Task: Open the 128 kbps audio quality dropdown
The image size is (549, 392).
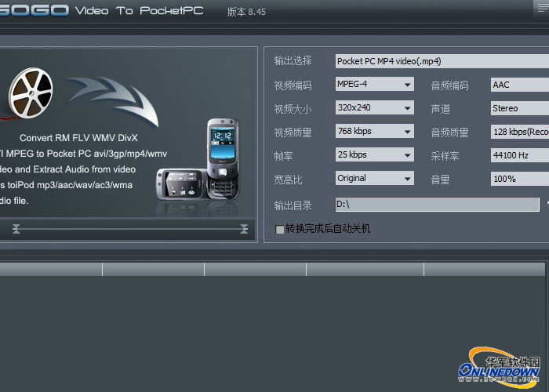Action: (x=519, y=132)
